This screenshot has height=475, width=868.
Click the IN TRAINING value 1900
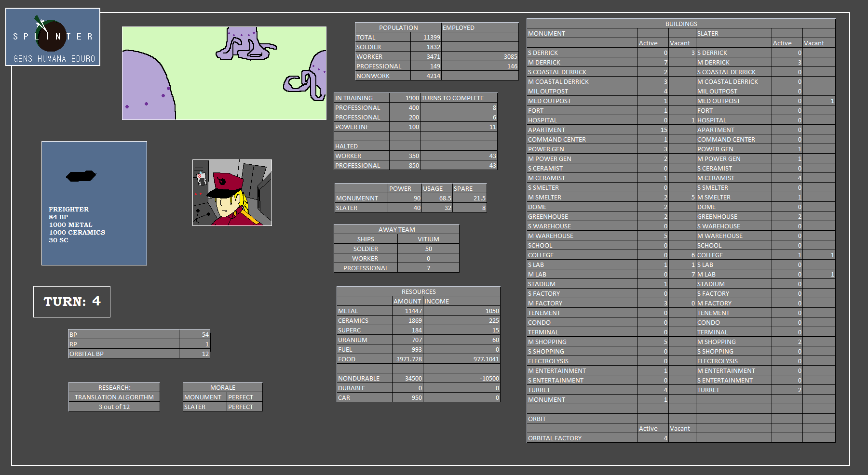[405, 98]
